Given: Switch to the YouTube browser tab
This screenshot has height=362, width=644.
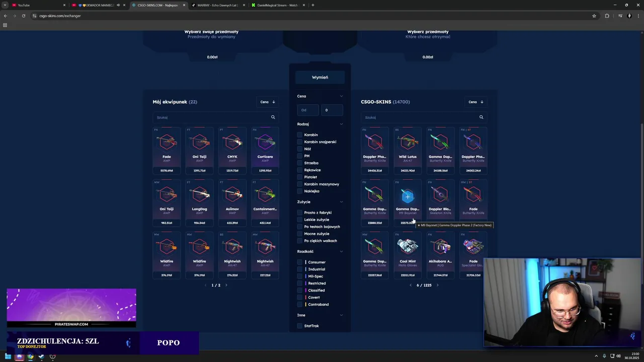Looking at the screenshot, I should click(x=38, y=5).
